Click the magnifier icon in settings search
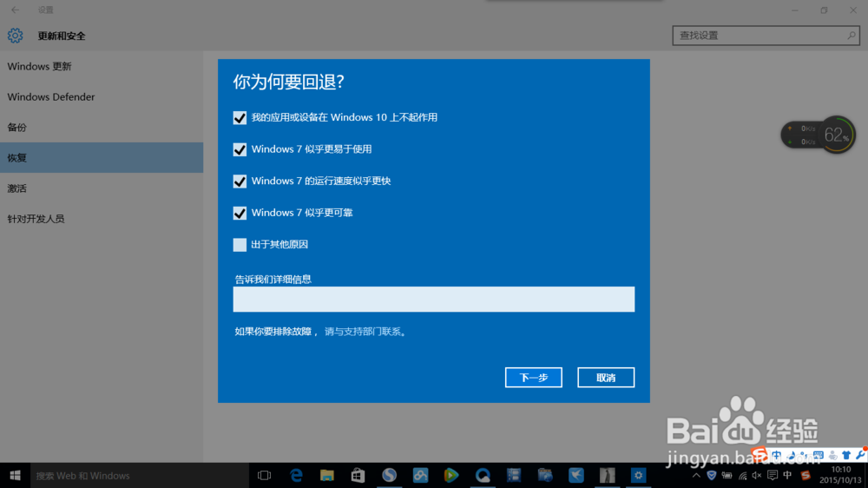The height and width of the screenshot is (488, 868). 852,36
